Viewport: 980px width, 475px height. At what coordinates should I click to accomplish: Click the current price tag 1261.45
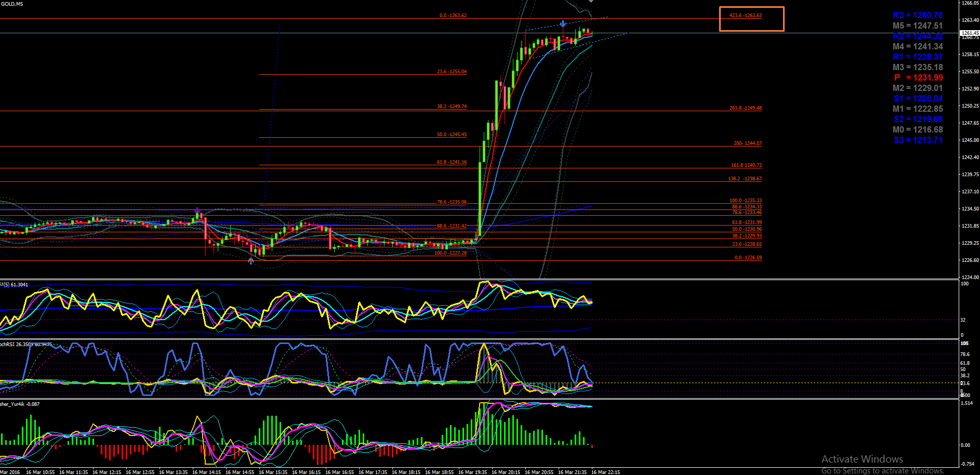tap(970, 33)
